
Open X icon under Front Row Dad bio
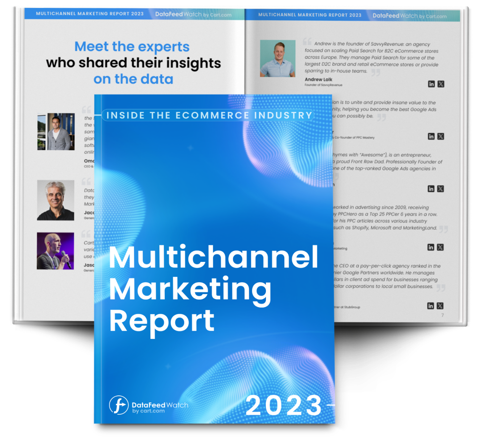[x=440, y=189]
